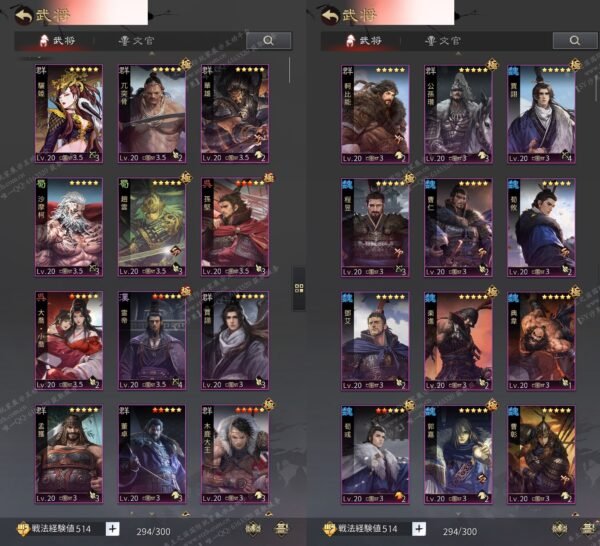The width and height of the screenshot is (600, 546).
Task: Click 戰法經驗值 514 label in left panel
Action: [63, 529]
